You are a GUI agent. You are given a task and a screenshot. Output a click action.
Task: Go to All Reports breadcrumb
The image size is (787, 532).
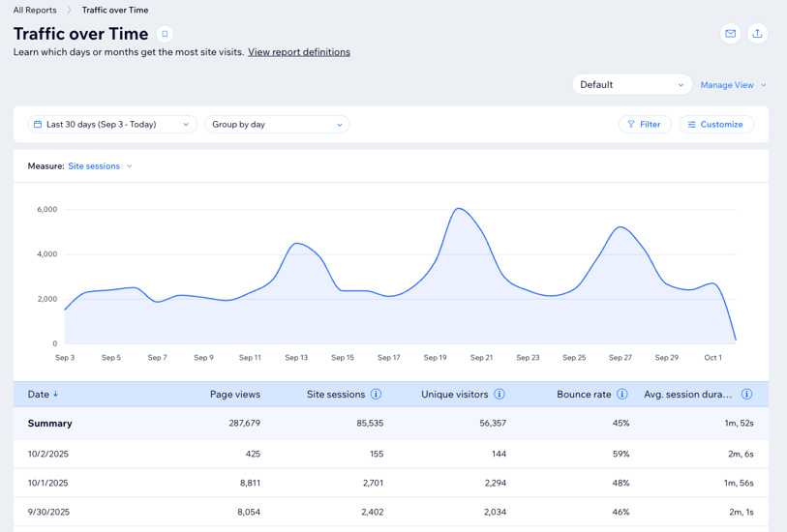click(35, 10)
